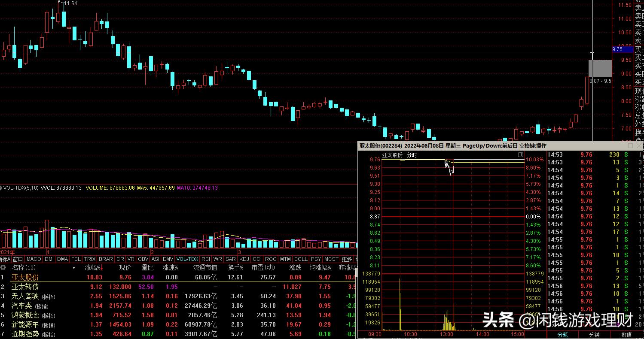Open the 窗口 indicator window options
This screenshot has width=644, height=339.
pyautogui.click(x=18, y=259)
